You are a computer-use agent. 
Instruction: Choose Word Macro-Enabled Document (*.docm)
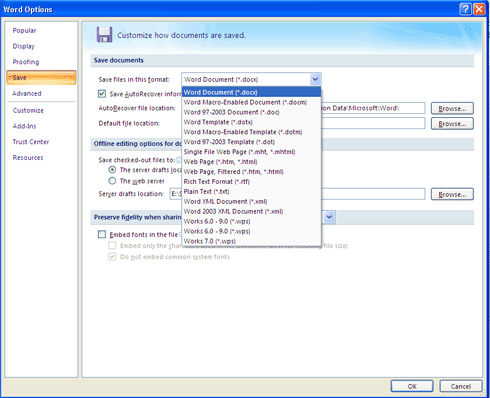click(252, 102)
